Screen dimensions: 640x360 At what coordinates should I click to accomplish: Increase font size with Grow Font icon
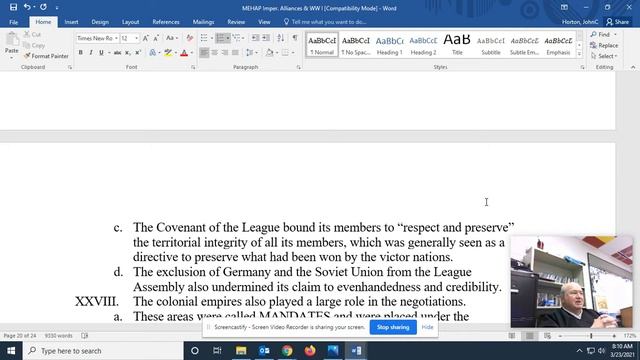[146, 38]
